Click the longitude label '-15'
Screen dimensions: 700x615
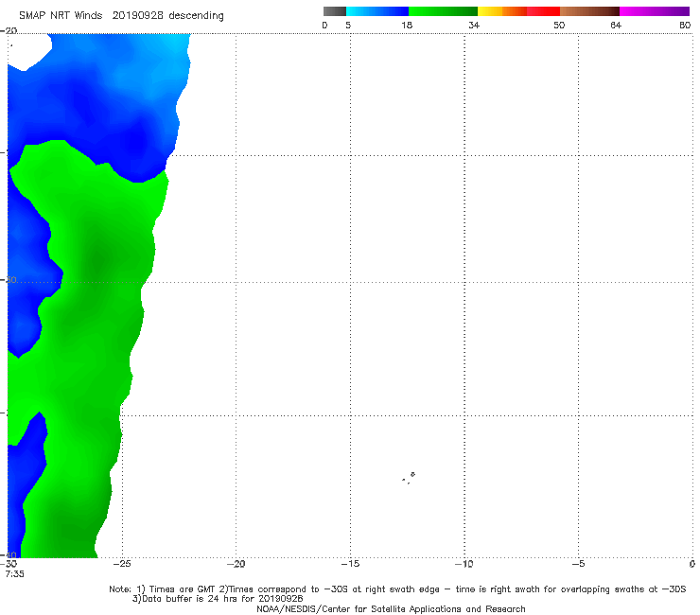350,564
